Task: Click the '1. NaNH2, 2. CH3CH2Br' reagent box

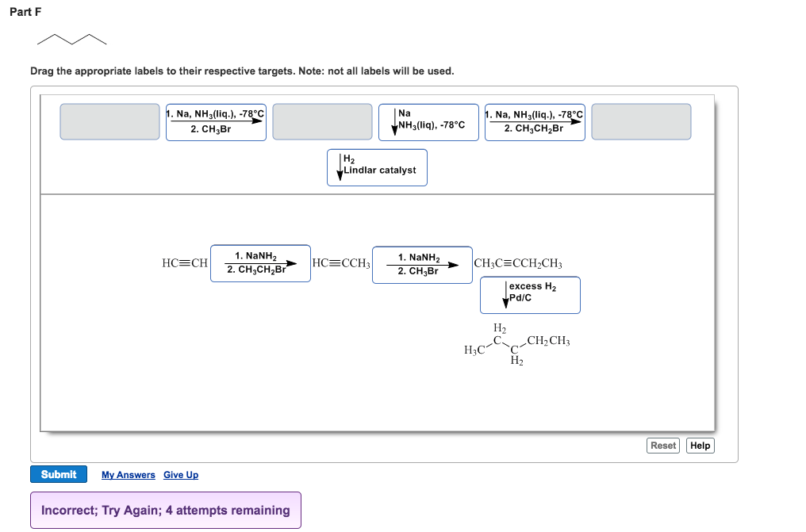Action: point(260,262)
